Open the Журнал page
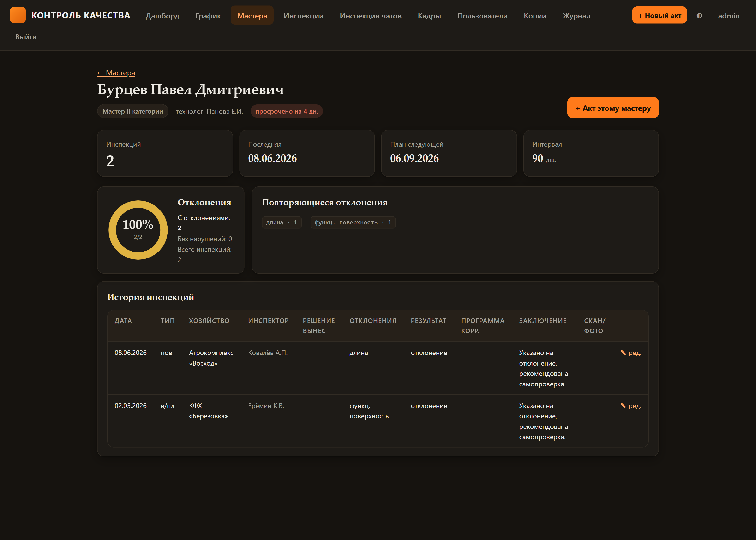This screenshot has width=756, height=540. tap(576, 16)
